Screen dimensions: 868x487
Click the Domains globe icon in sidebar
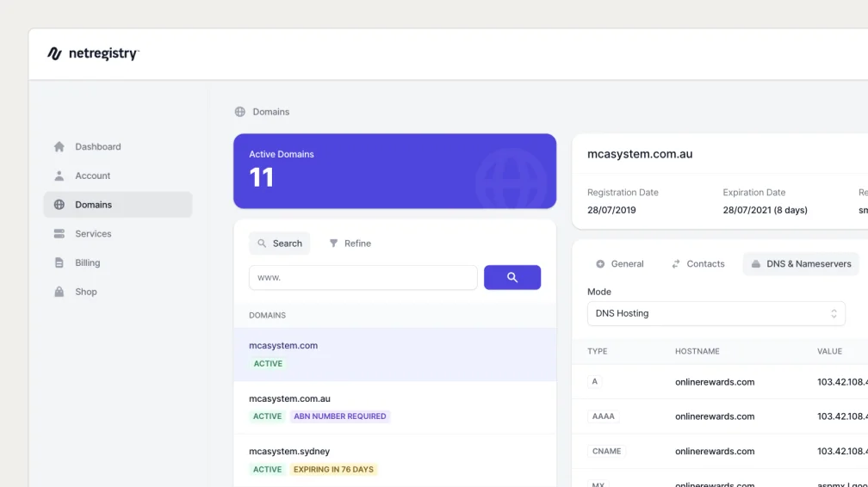click(59, 205)
